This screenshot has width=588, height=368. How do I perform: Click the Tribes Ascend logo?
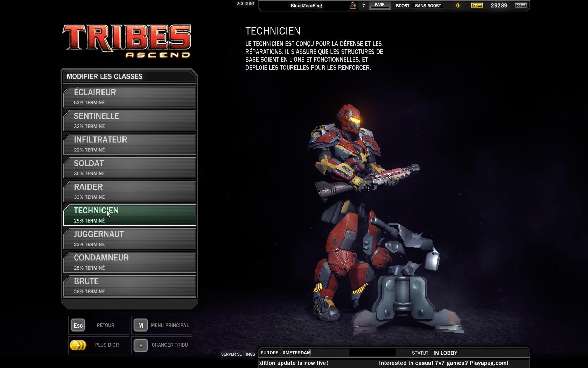[127, 41]
